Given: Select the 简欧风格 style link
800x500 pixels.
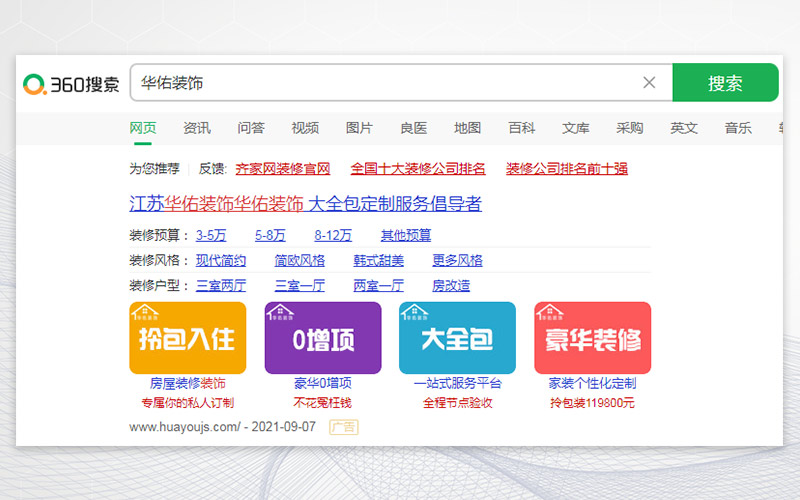Looking at the screenshot, I should (x=299, y=260).
